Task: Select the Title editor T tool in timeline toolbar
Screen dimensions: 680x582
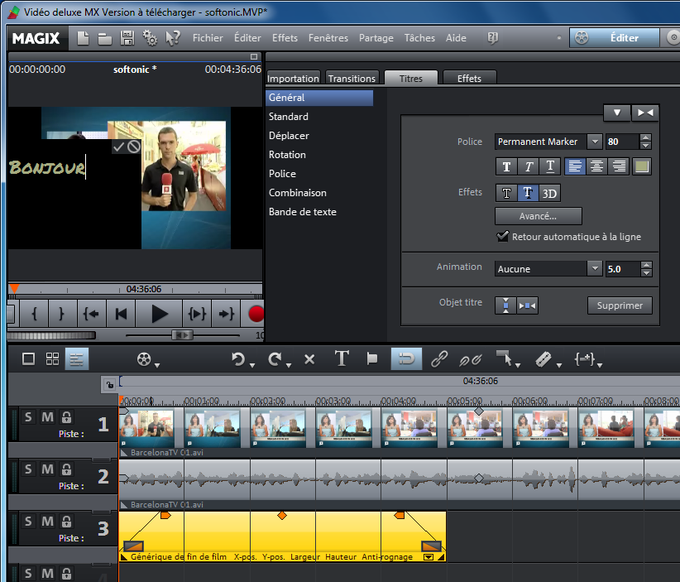Action: 341,359
